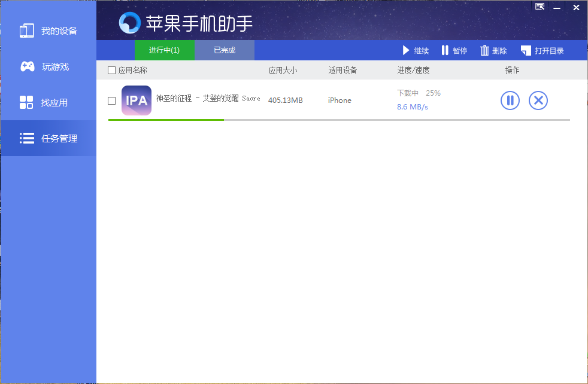The width and height of the screenshot is (588, 384).
Task: Pause the download with the circular pause icon
Action: pos(510,100)
